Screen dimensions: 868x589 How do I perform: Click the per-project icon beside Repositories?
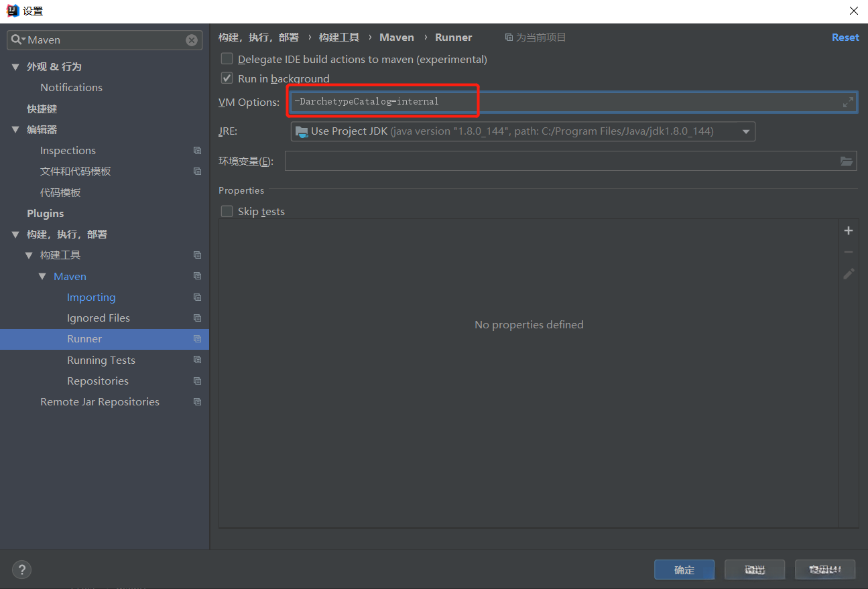tap(197, 381)
